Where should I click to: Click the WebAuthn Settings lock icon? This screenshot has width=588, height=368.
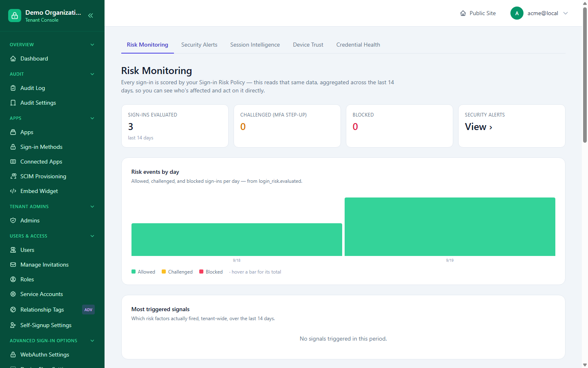(x=13, y=355)
